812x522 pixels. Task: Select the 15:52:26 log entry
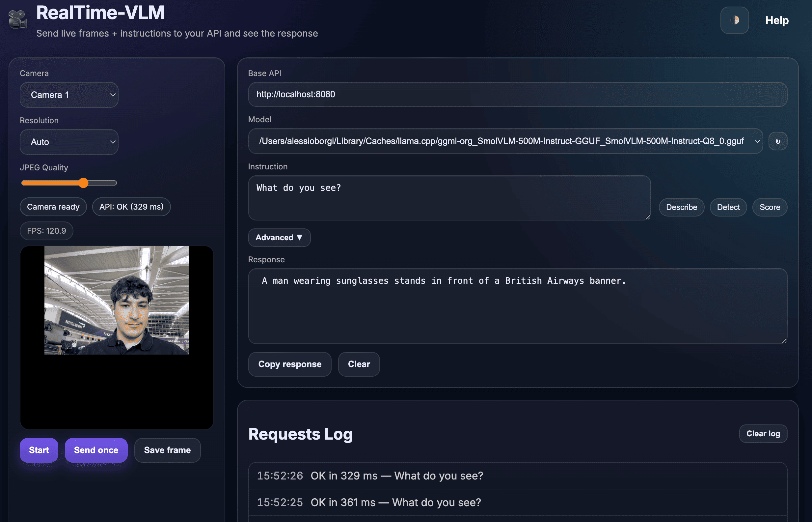tap(517, 476)
